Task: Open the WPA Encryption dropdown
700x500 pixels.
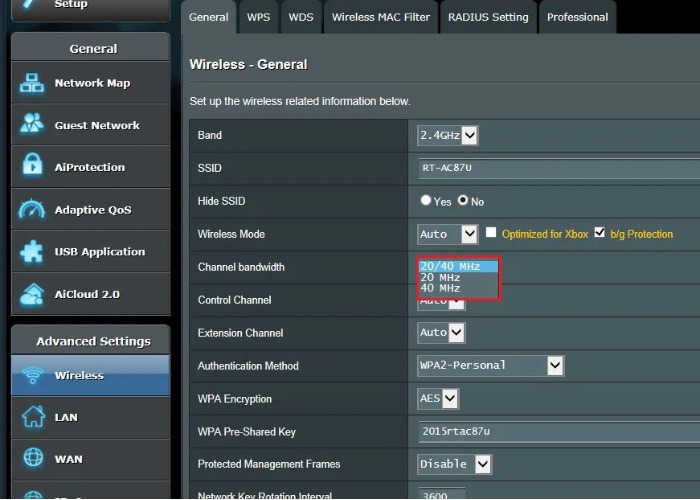Action: click(438, 399)
